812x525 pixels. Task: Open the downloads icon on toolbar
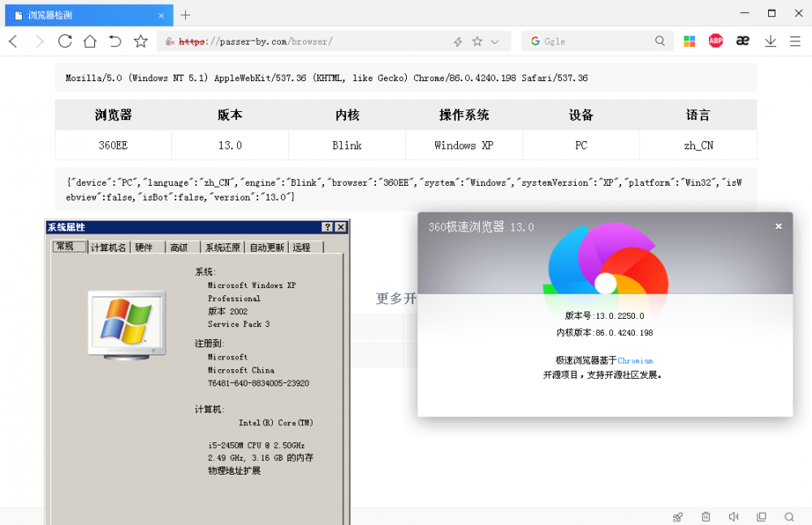pyautogui.click(x=770, y=41)
